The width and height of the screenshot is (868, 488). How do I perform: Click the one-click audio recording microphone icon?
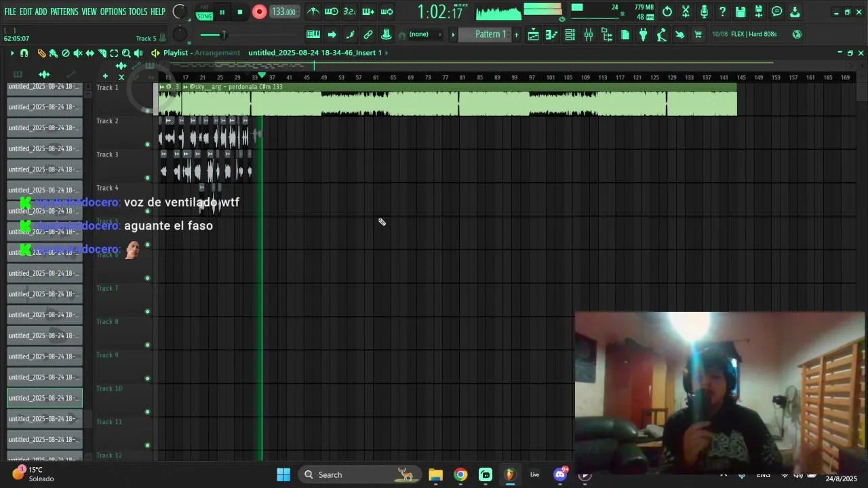704,12
